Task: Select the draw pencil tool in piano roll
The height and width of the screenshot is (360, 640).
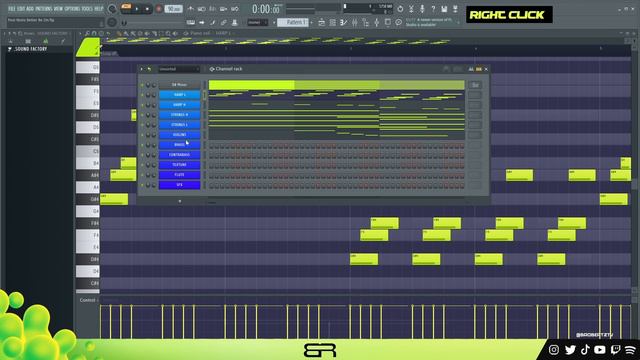Action: (119, 33)
